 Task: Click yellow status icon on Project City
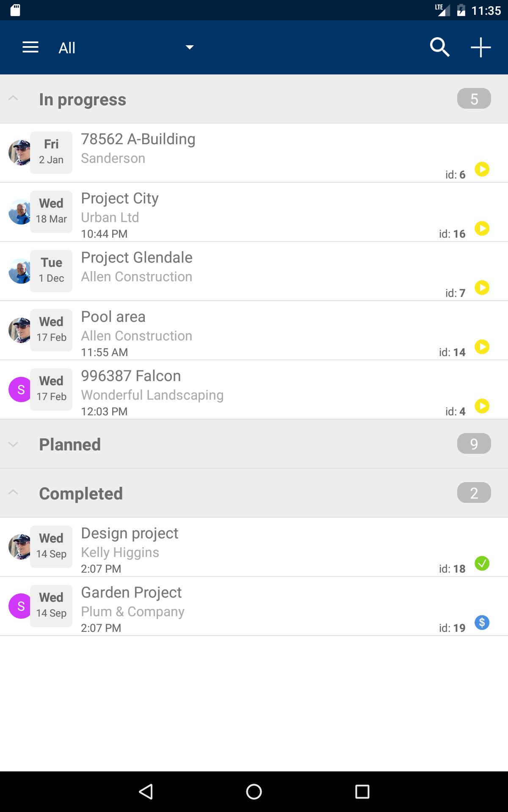pos(482,229)
